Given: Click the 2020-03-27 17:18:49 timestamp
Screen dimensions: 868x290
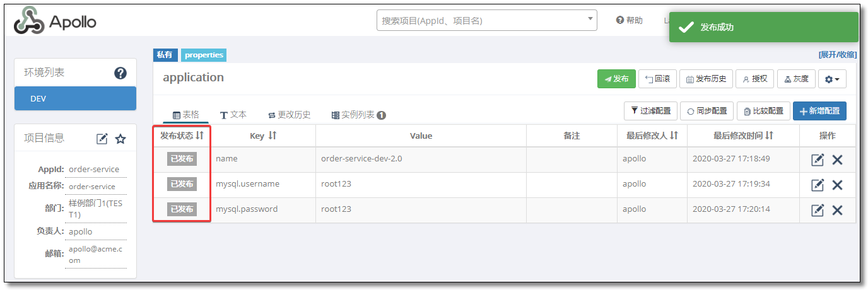Looking at the screenshot, I should [x=731, y=159].
